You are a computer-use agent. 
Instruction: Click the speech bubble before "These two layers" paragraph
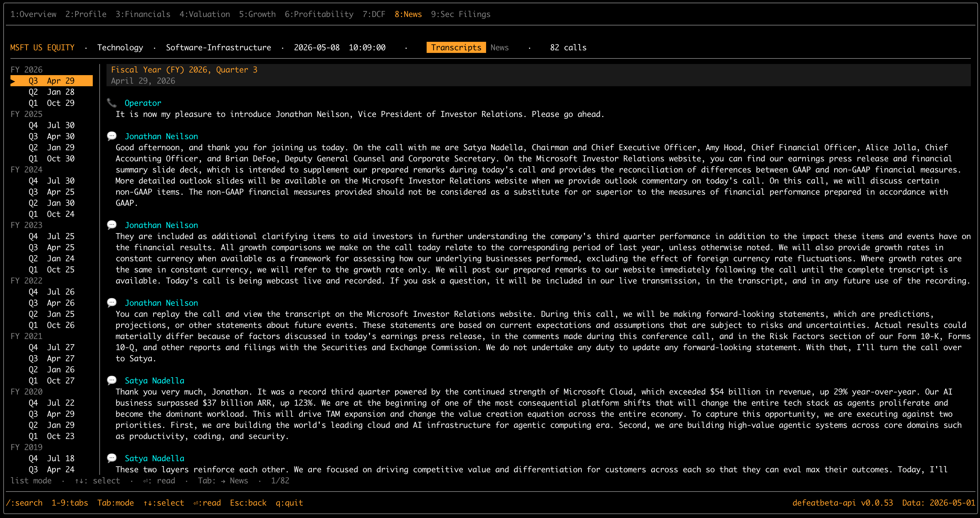[111, 458]
